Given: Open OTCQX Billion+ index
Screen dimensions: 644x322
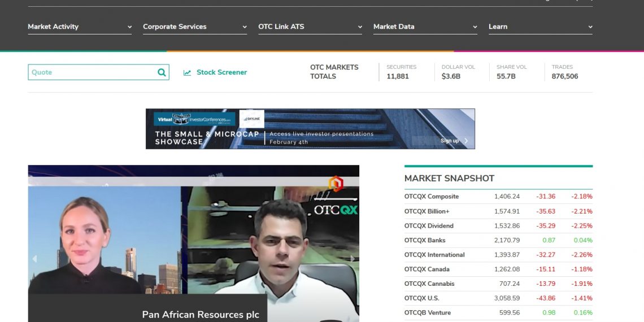Looking at the screenshot, I should [427, 211].
